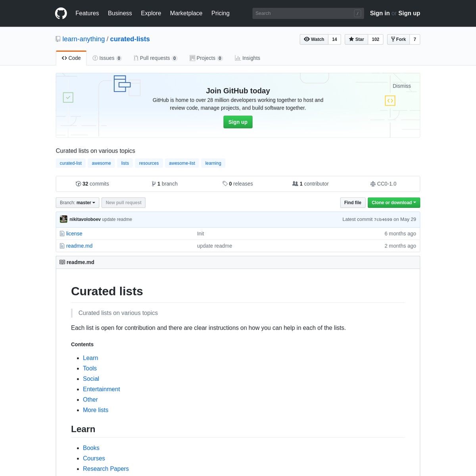This screenshot has height=476, width=476.
Task: Open the forks count 7
Action: (x=415, y=39)
